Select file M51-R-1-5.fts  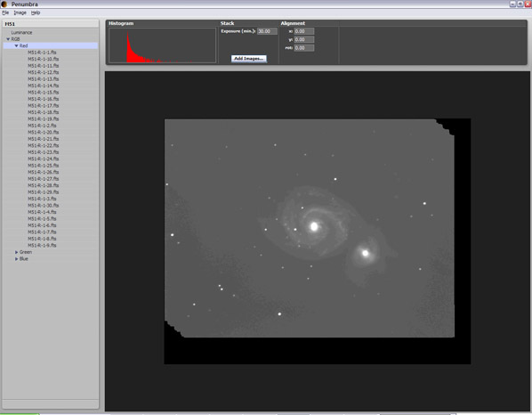pos(42,219)
